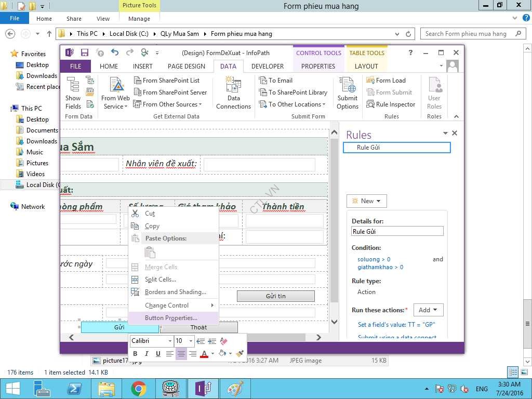Viewport: 532px width, 399px height.
Task: Click the Thoát button on the form
Action: 198,327
